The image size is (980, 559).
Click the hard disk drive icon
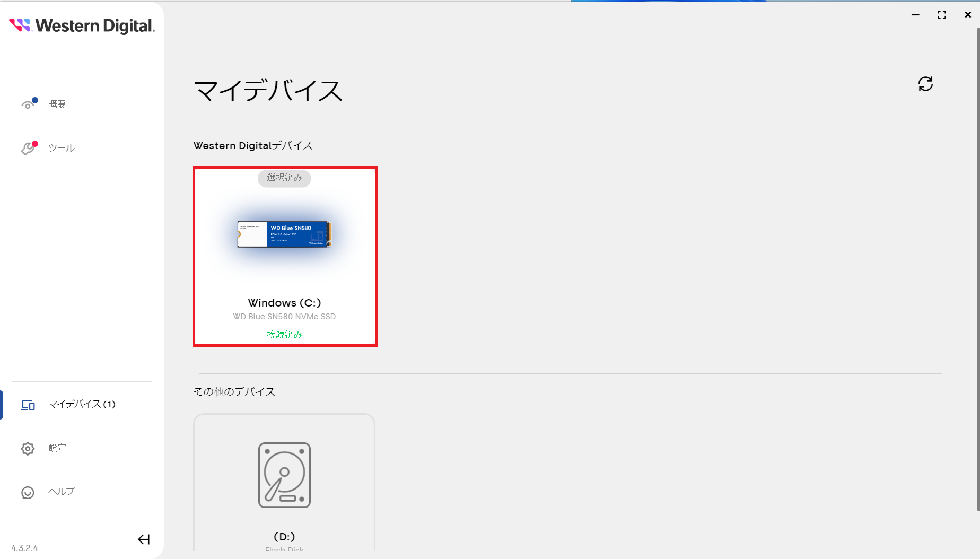tap(284, 475)
